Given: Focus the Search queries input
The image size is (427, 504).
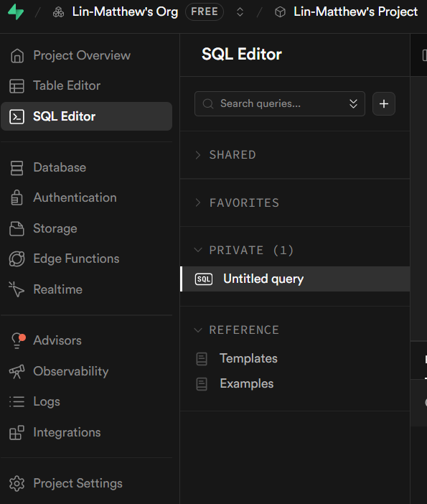Looking at the screenshot, I should click(280, 104).
